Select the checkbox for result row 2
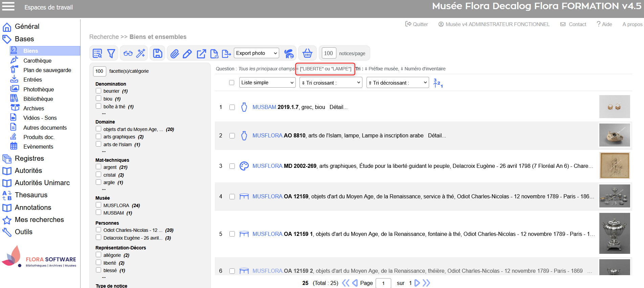This screenshot has height=288, width=644. (232, 136)
